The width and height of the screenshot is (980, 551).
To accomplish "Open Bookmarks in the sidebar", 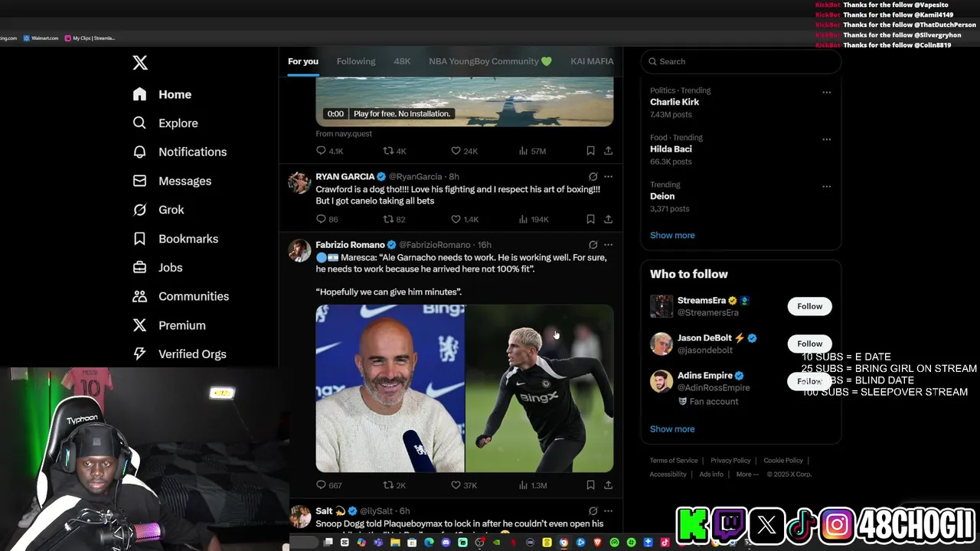I will (x=175, y=239).
